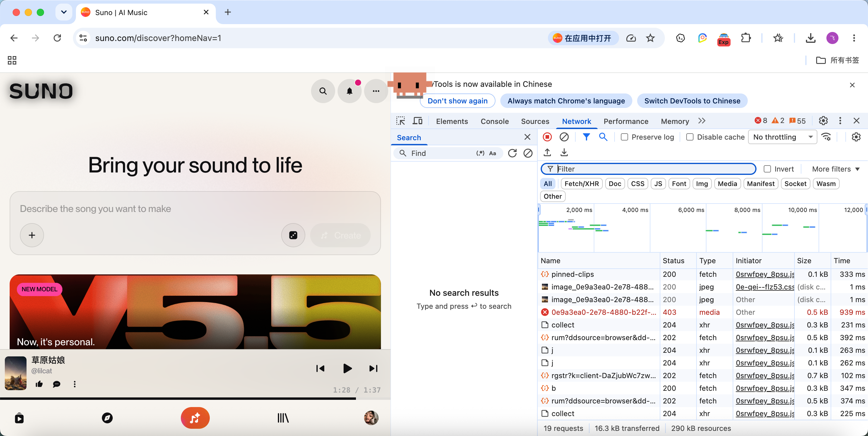Check the Invert filter checkbox
Image resolution: width=868 pixels, height=436 pixels.
click(767, 169)
